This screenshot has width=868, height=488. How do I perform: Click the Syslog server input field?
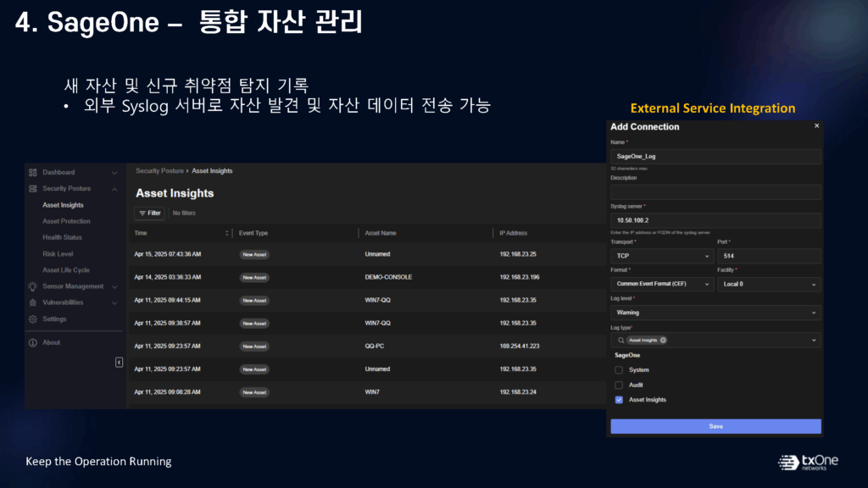click(715, 220)
